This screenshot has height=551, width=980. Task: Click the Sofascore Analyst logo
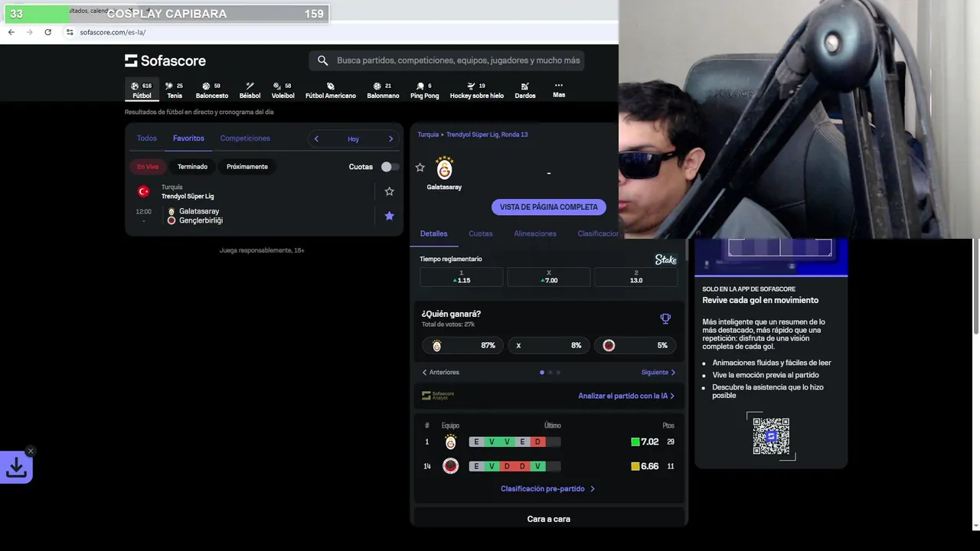pos(438,396)
